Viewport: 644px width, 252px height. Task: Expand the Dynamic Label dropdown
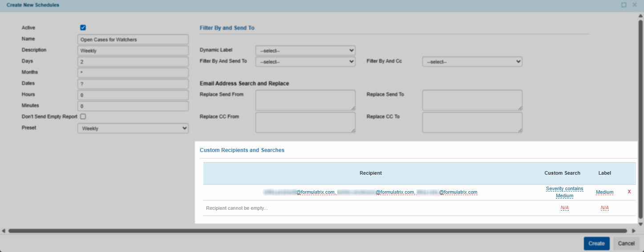[305, 50]
